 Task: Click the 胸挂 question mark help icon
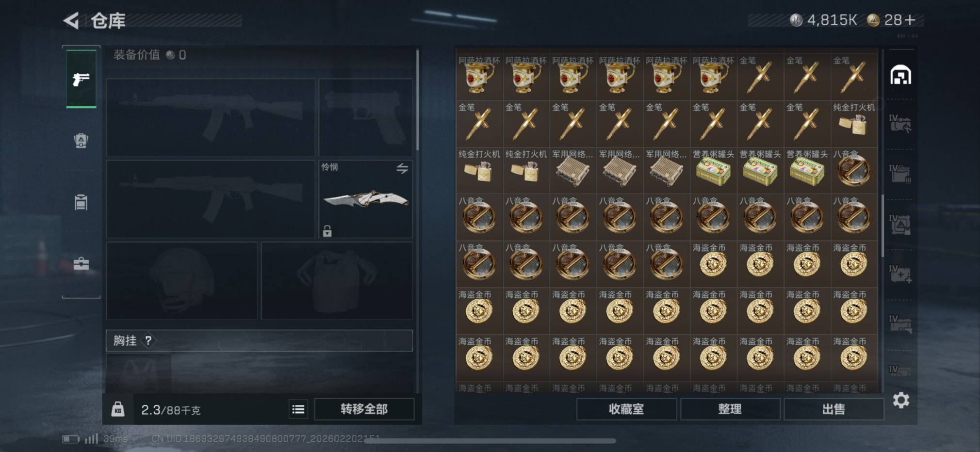pyautogui.click(x=148, y=340)
